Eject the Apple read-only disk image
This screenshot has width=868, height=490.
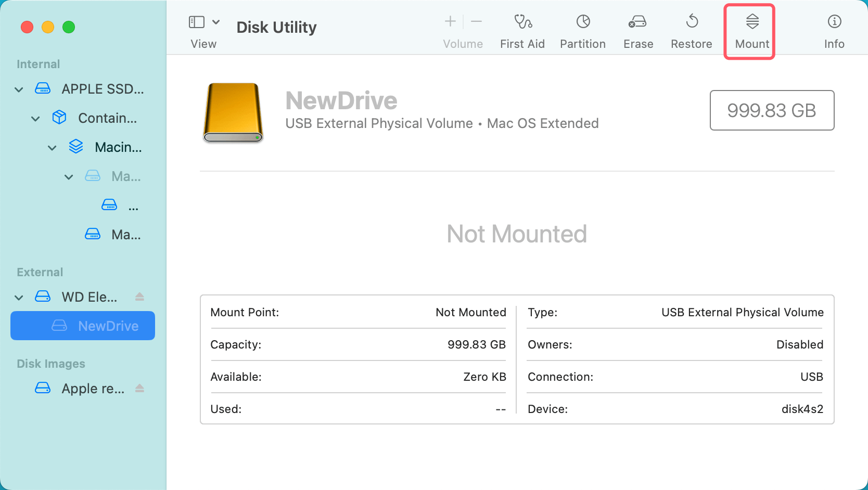pos(139,388)
